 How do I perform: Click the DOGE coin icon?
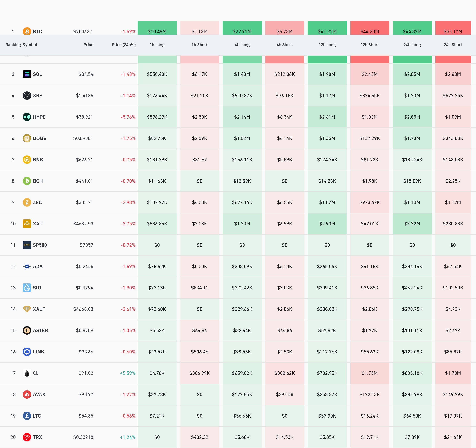pyautogui.click(x=27, y=138)
